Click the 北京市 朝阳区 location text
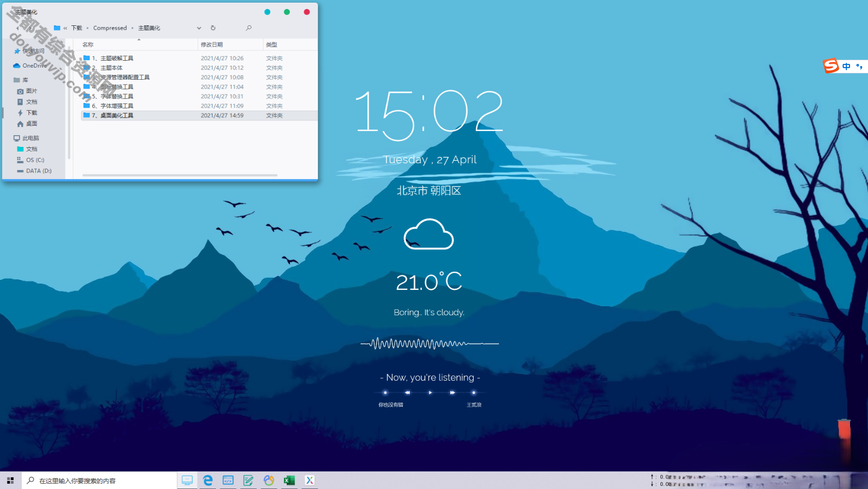The width and height of the screenshot is (868, 489). click(429, 191)
